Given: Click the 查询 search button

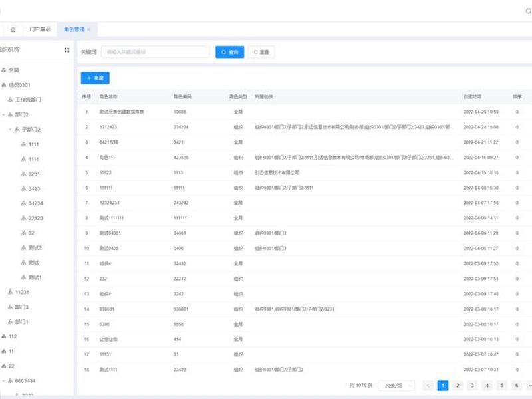Looking at the screenshot, I should (x=229, y=52).
